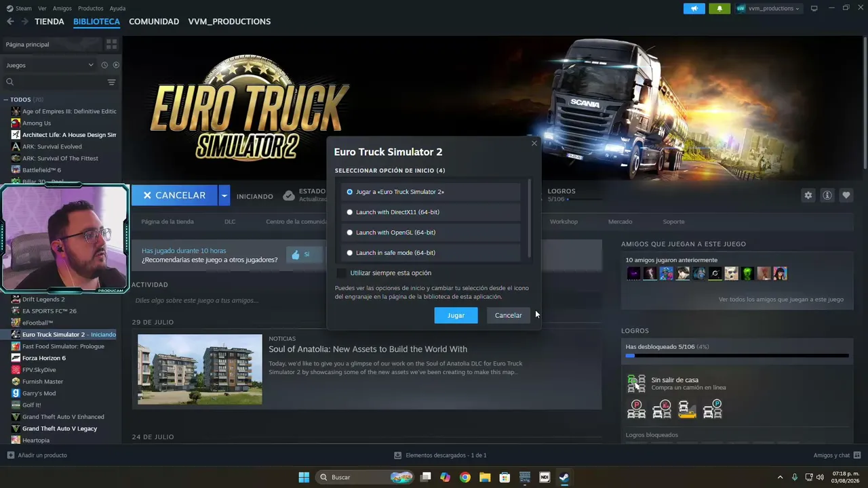
Task: Open Steam announcements megaphone button
Action: (694, 8)
